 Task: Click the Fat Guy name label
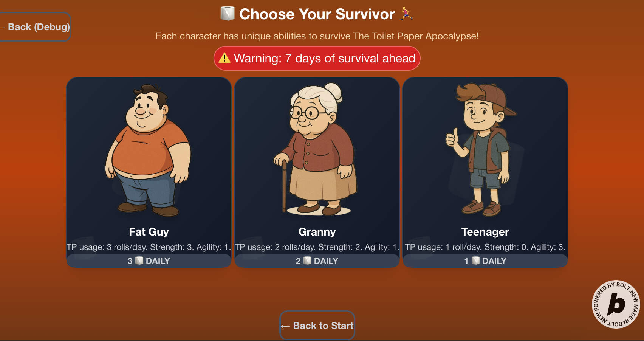click(x=149, y=232)
